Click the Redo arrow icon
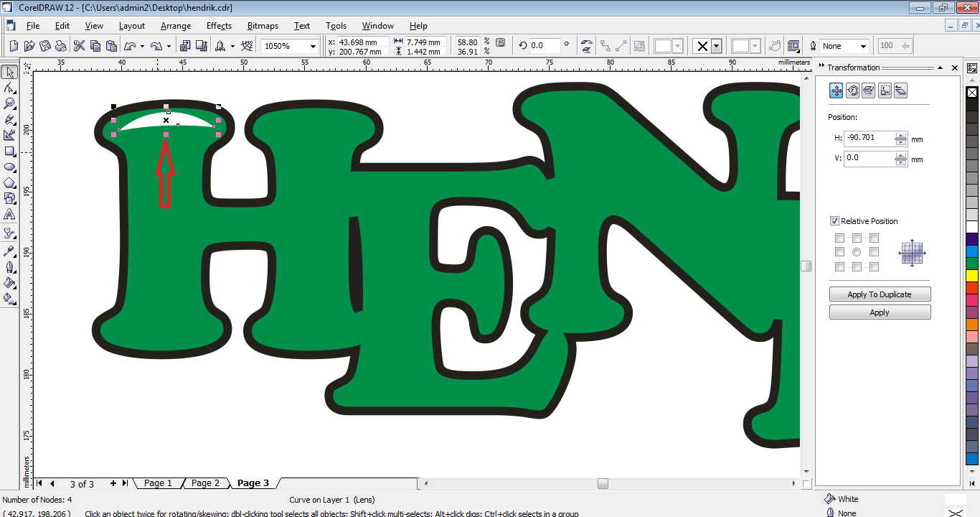The height and width of the screenshot is (517, 980). click(x=156, y=46)
